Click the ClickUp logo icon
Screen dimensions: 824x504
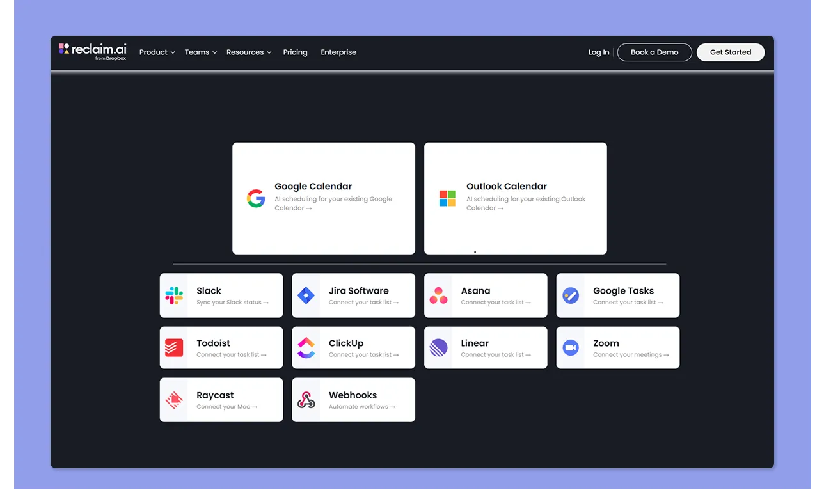click(x=306, y=348)
